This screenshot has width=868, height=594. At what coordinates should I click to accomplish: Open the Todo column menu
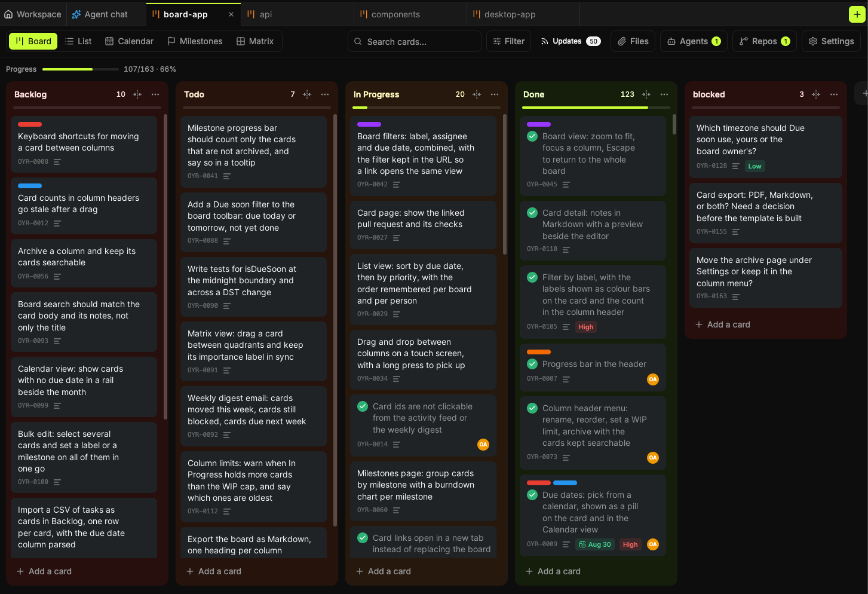pos(325,94)
